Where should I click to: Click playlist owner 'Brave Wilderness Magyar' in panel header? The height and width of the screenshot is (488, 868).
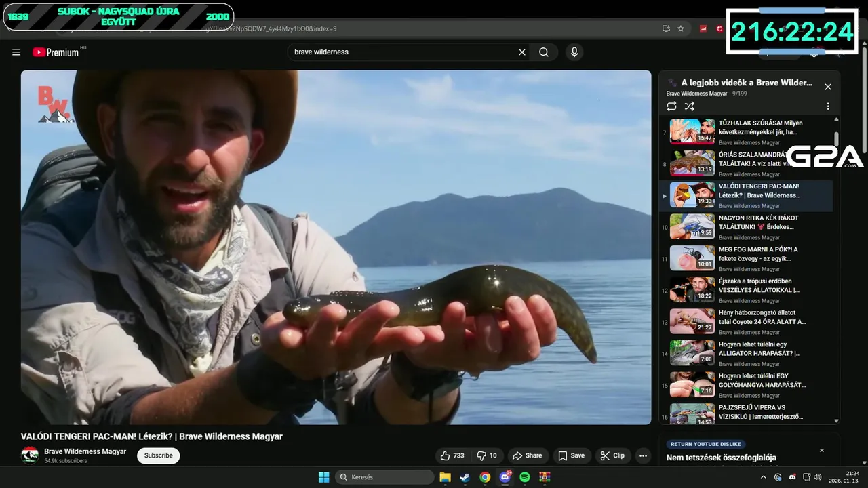click(x=696, y=94)
